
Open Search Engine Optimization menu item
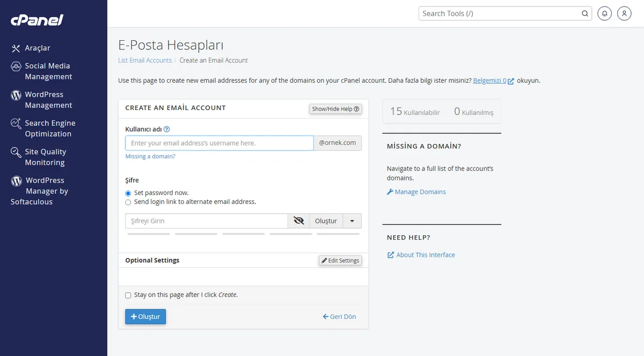click(x=50, y=128)
